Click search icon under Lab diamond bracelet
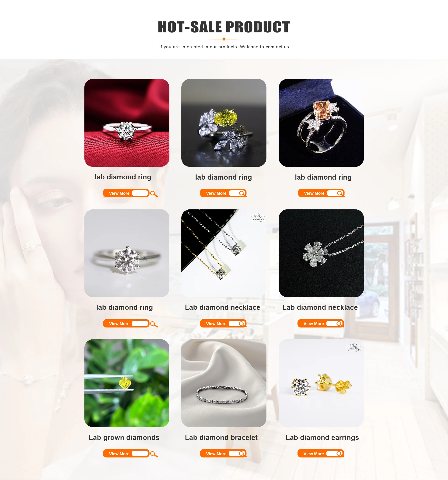Viewport: 448px width, 480px height. coord(242,454)
